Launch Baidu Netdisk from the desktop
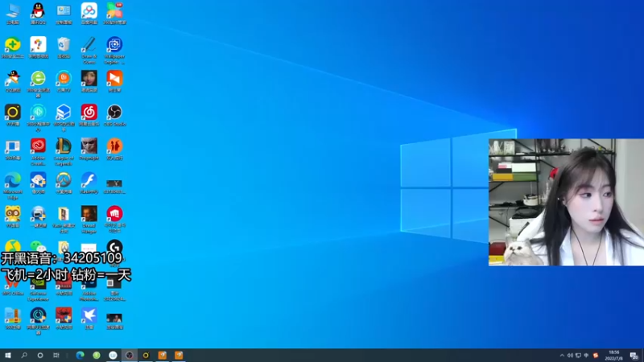Viewport: 644px width, 362px height. tap(89, 14)
